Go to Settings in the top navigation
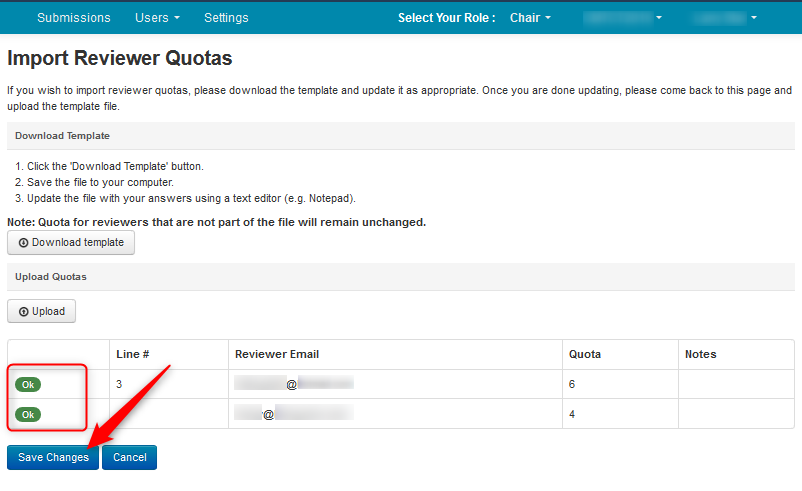The image size is (802, 491). 226,17
